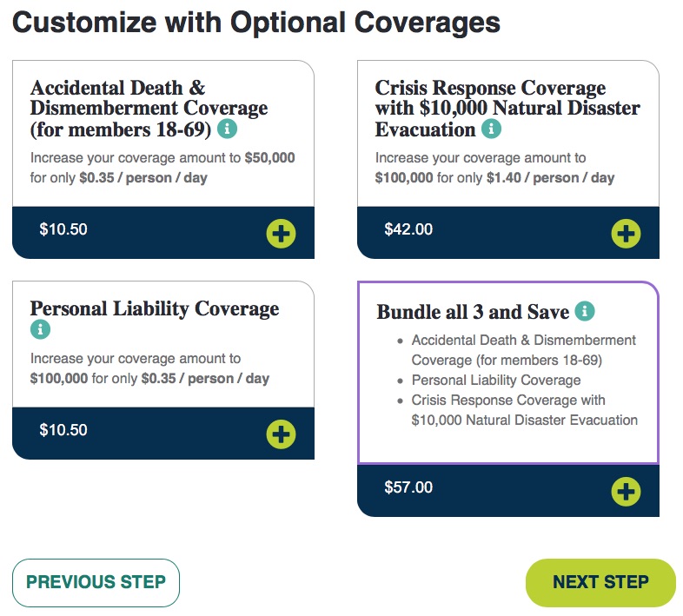Select the $57.00 bundle price bar
This screenshot has height=616, width=683.
(x=508, y=491)
